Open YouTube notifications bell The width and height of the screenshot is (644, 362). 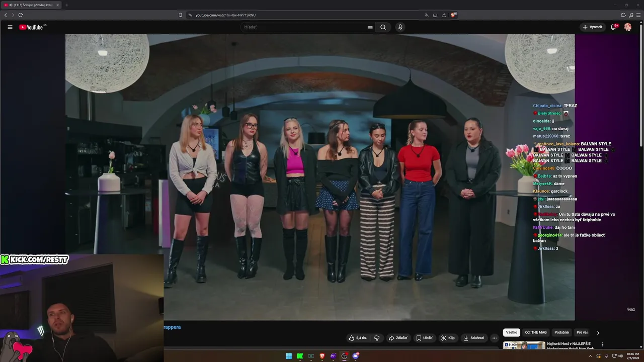613,27
